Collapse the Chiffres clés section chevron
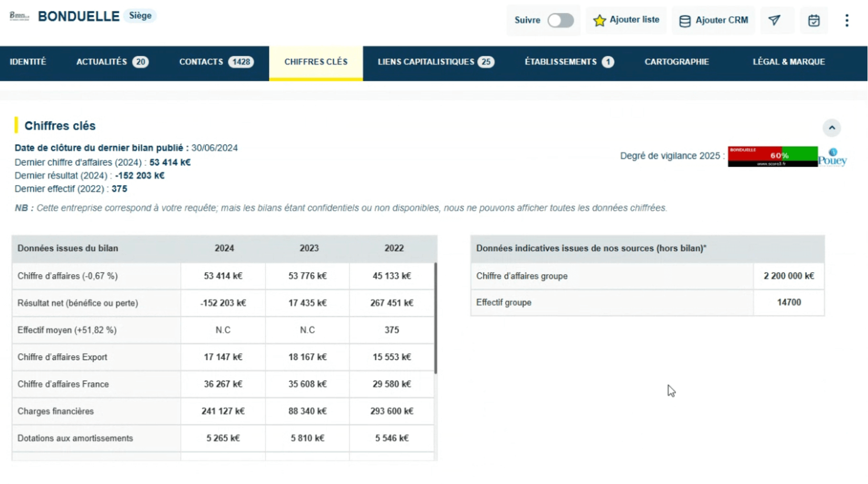The width and height of the screenshot is (868, 484). 832,128
